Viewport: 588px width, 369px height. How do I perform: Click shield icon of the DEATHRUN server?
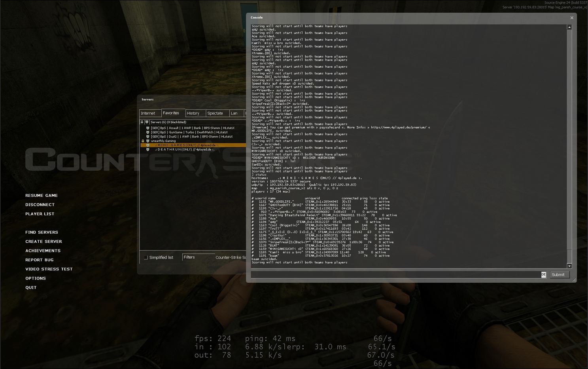[148, 150]
